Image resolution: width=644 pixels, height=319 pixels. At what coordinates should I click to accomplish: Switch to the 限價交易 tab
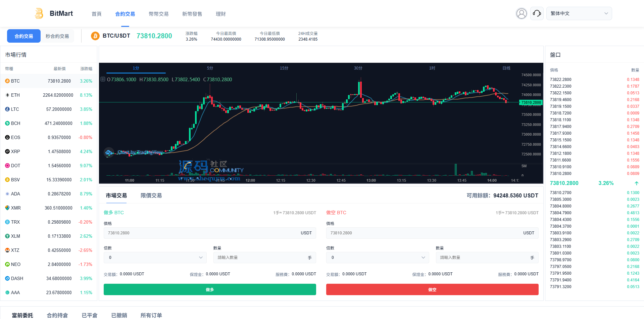[x=151, y=195]
